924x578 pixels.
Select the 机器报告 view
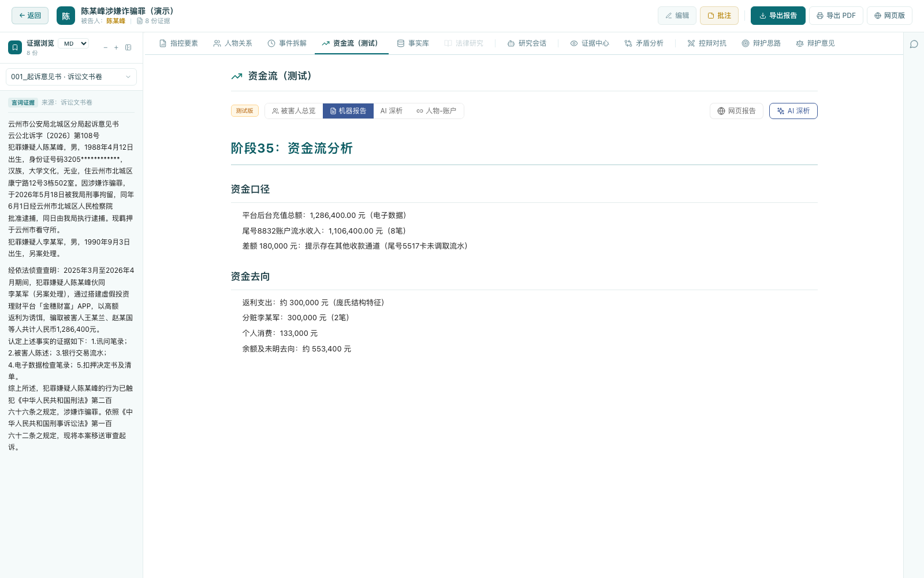click(348, 111)
